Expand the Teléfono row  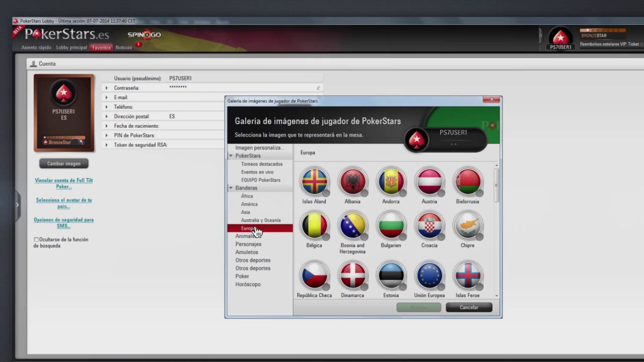(x=106, y=107)
